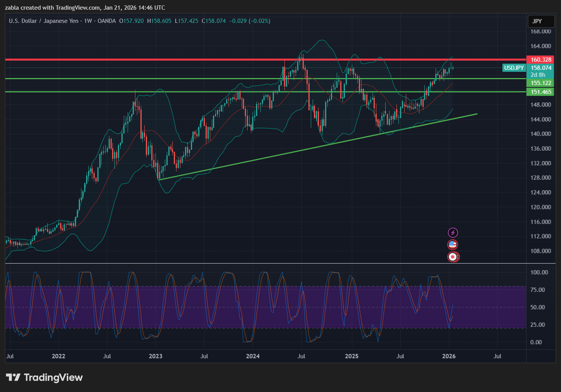561x392 pixels.
Task: Select the green 155.122 price level label
Action: [540, 83]
